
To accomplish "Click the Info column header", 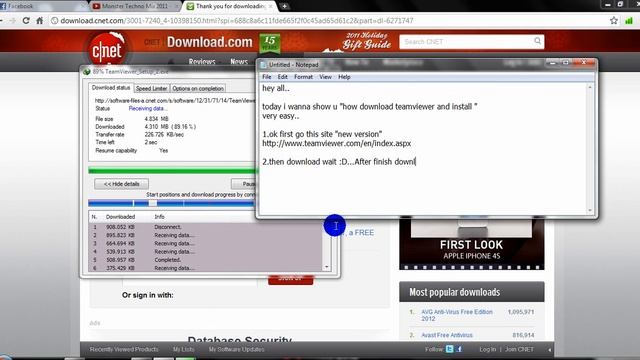I will click(x=159, y=217).
